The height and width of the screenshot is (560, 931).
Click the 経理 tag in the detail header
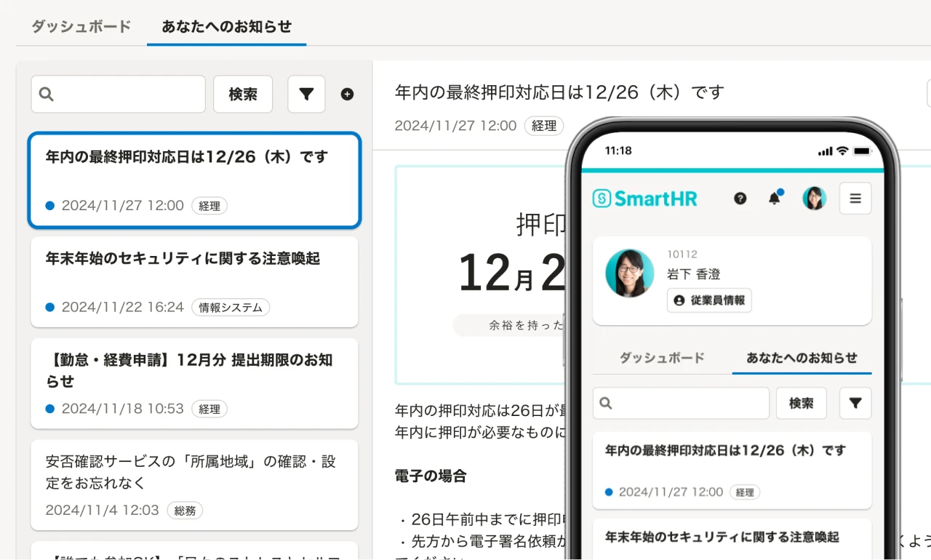pos(544,126)
